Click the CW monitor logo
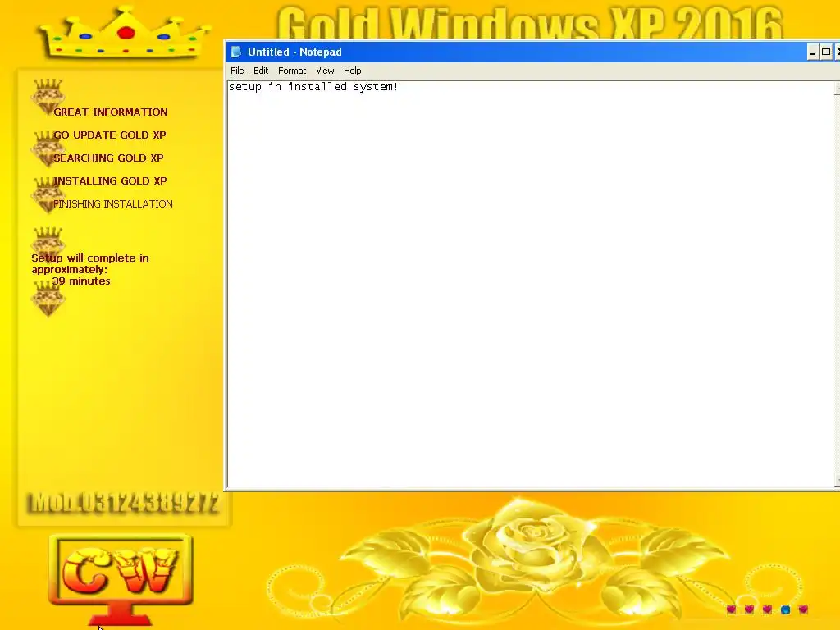This screenshot has width=840, height=630. pos(121,580)
